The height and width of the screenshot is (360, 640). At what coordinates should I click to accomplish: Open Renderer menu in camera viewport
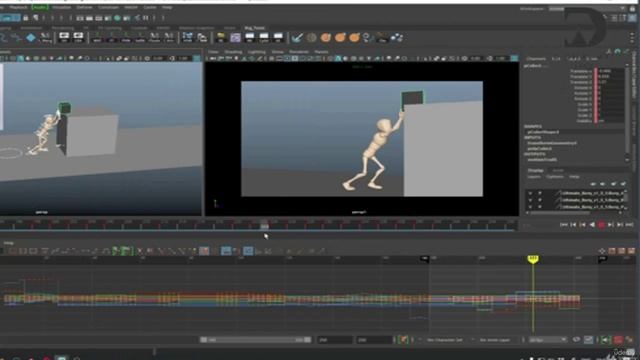click(x=299, y=52)
